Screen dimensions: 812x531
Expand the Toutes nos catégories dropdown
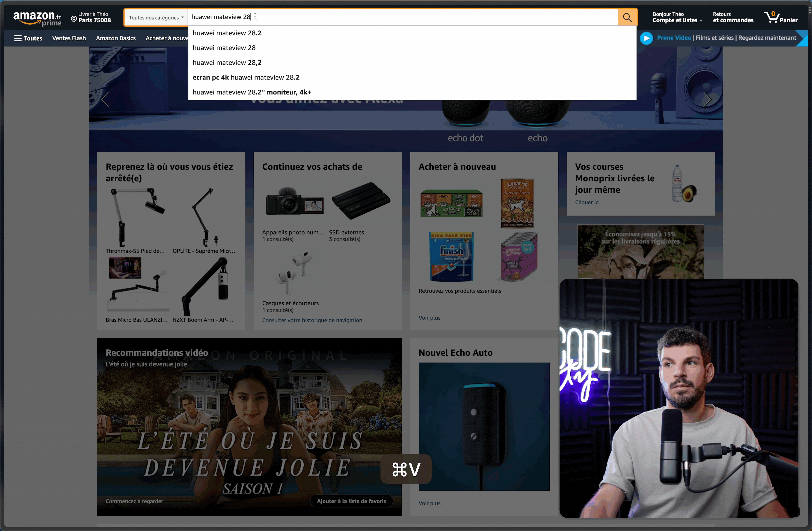coord(156,18)
